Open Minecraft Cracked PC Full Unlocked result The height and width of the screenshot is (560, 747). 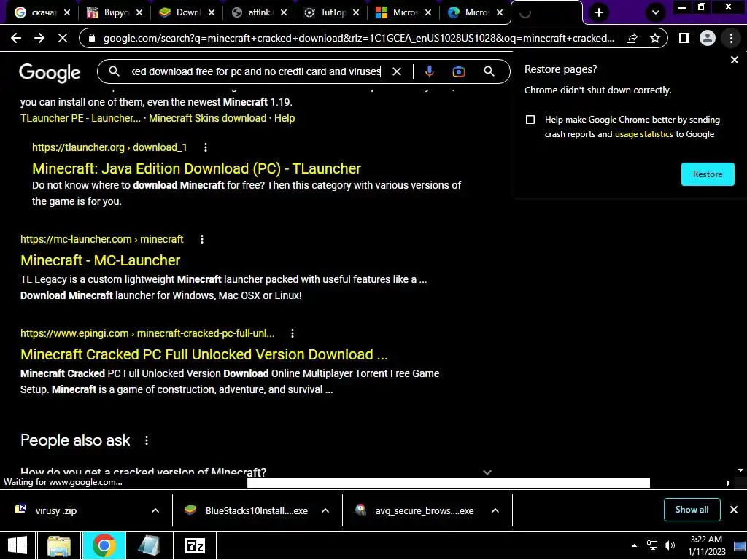(x=204, y=355)
